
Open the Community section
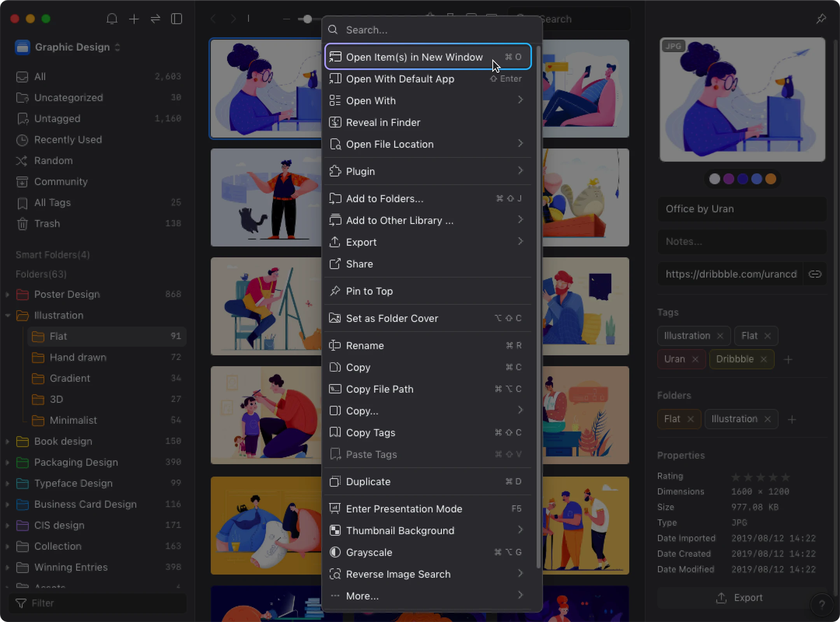pos(98,182)
